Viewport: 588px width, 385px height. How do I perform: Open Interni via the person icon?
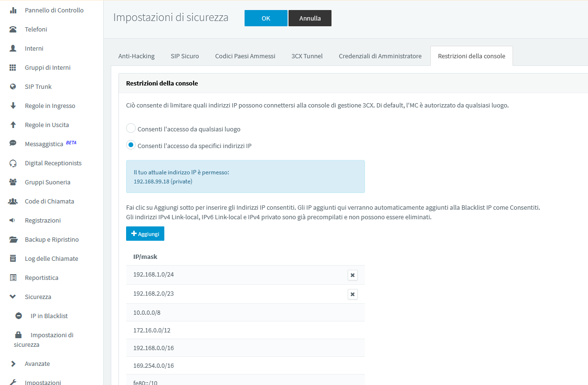[13, 48]
